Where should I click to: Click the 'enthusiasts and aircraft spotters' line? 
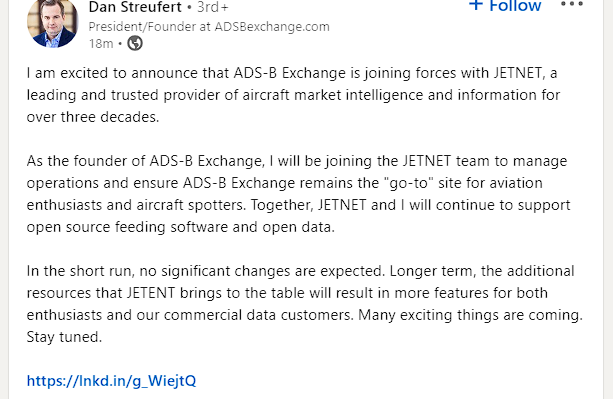[x=298, y=205]
